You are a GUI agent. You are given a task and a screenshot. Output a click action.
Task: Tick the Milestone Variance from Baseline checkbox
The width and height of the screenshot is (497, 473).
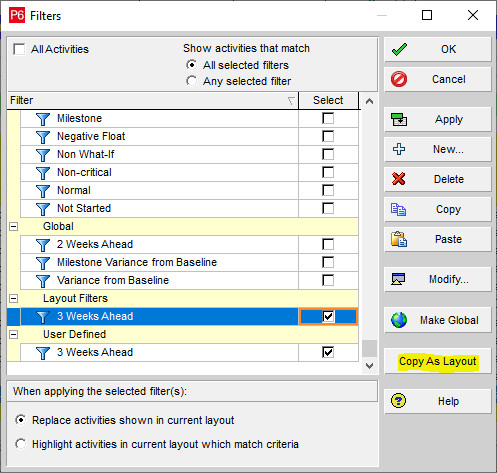pos(328,262)
